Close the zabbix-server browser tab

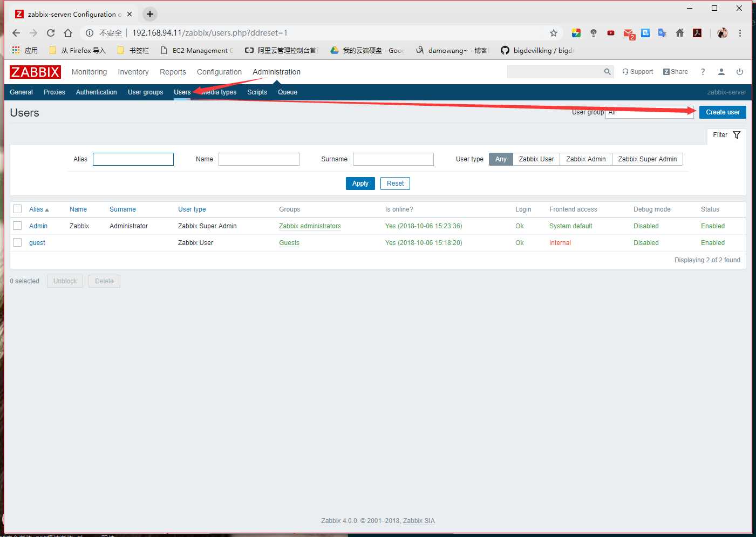pos(130,14)
